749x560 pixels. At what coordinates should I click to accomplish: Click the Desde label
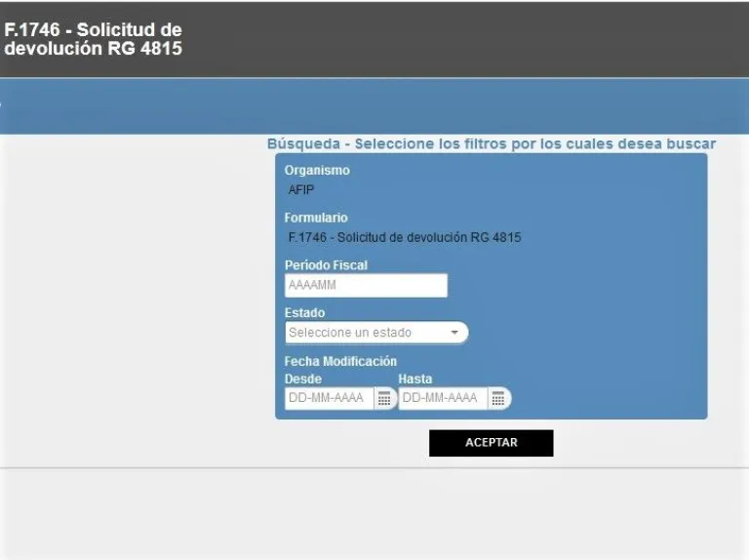302,379
